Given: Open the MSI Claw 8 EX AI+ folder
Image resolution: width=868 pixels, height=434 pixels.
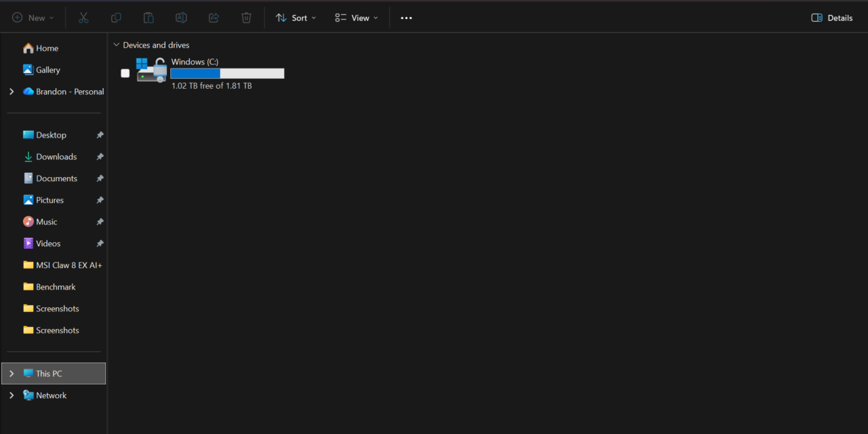Looking at the screenshot, I should click(62, 265).
